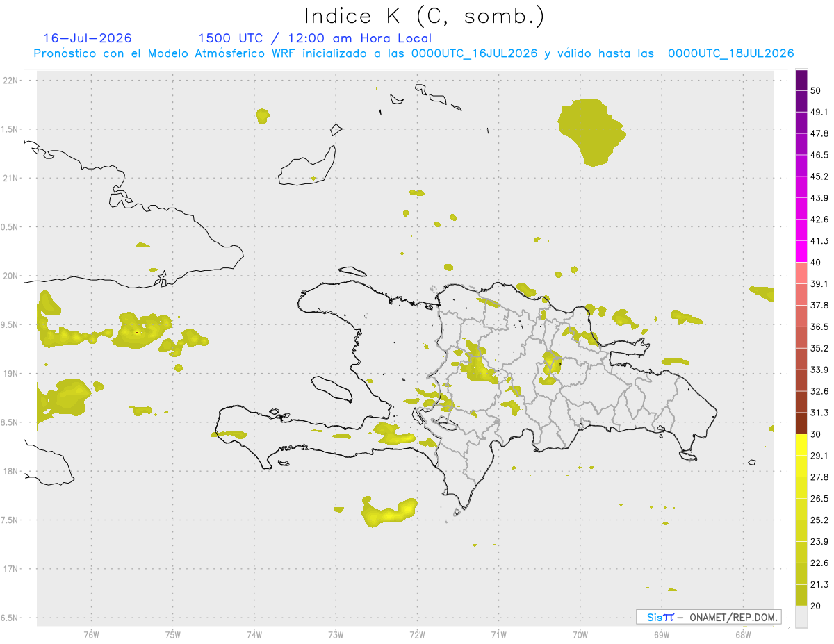Click the "72W" longitude label

(x=417, y=634)
